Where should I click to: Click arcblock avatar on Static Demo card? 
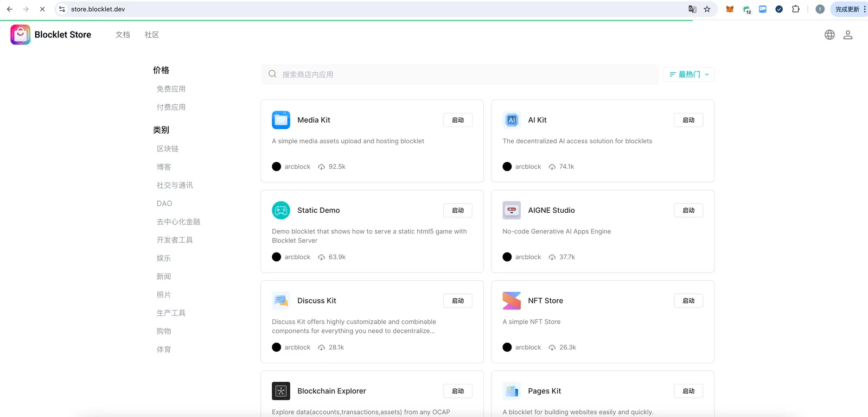coord(276,257)
